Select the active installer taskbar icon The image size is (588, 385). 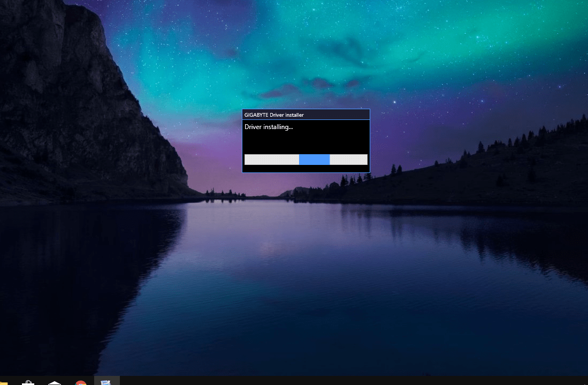pos(107,381)
